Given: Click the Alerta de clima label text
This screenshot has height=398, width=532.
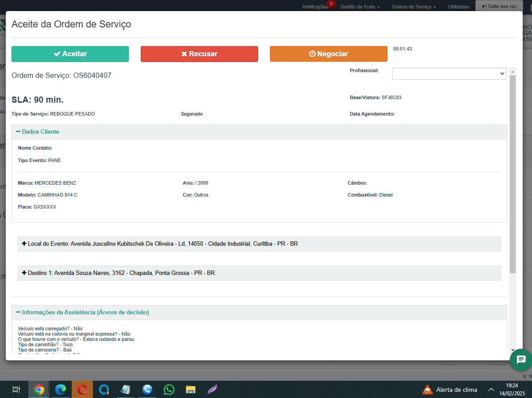Looking at the screenshot, I should click(x=457, y=390).
